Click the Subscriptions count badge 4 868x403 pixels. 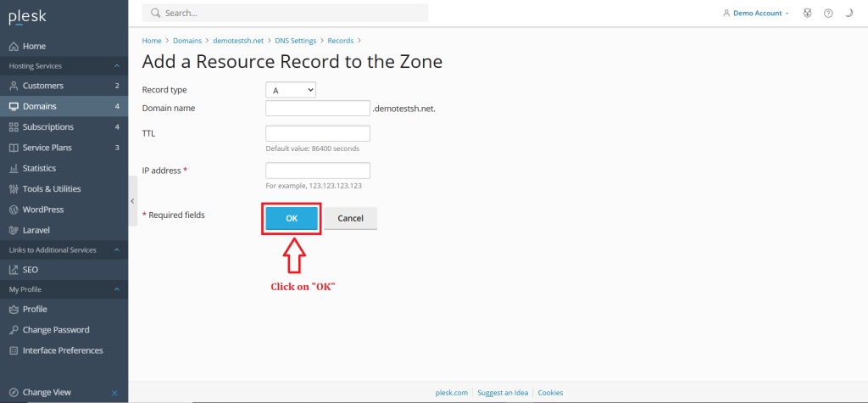(117, 127)
